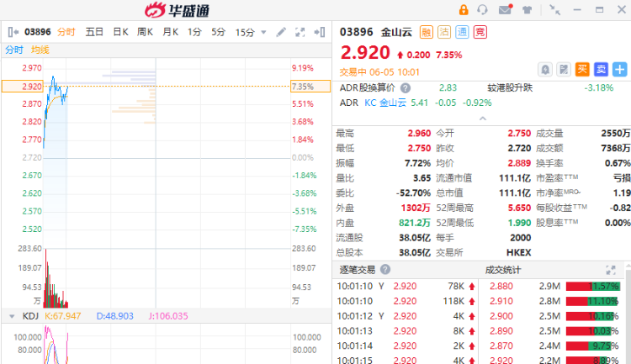This screenshot has height=364, width=631.
Task: Open 逐笔交易 help question icon
Action: (385, 270)
